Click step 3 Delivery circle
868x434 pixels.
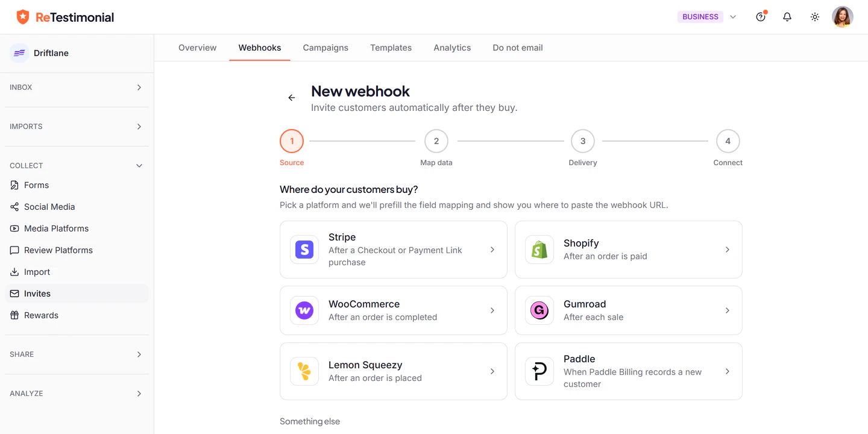tap(583, 141)
